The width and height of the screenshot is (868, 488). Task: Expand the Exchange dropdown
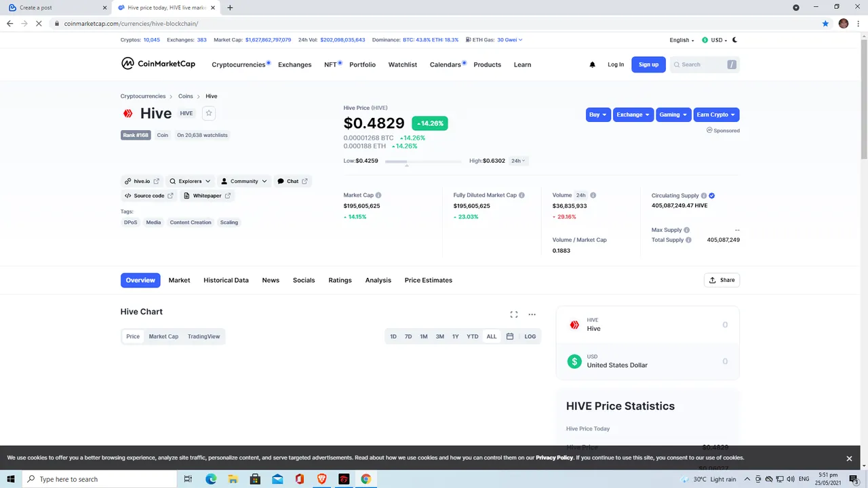point(633,115)
